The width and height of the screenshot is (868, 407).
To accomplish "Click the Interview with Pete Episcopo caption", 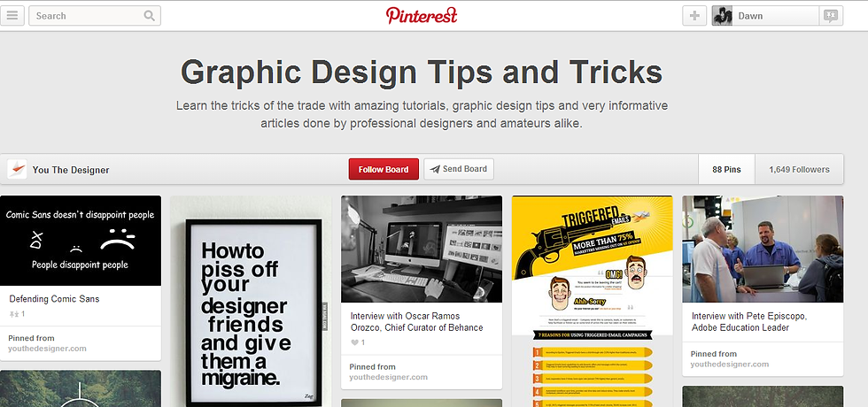I will pos(748,322).
